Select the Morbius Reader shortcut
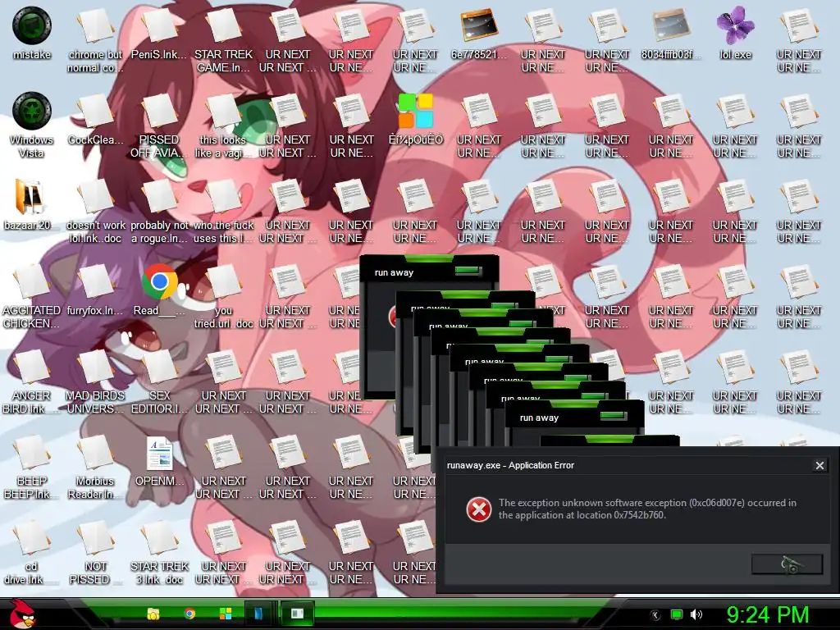 (95, 467)
